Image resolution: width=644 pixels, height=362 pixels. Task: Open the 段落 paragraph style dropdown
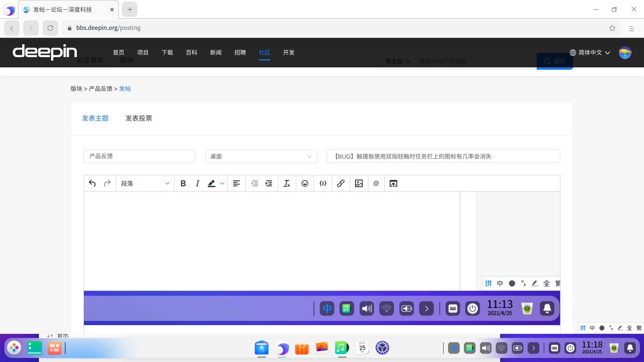(x=145, y=183)
